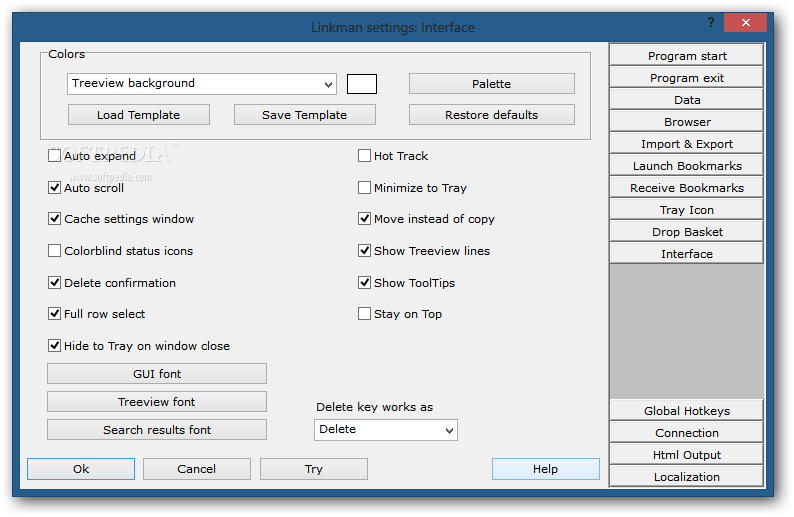The height and width of the screenshot is (517, 794).
Task: Switch to Connection settings
Action: pos(687,432)
